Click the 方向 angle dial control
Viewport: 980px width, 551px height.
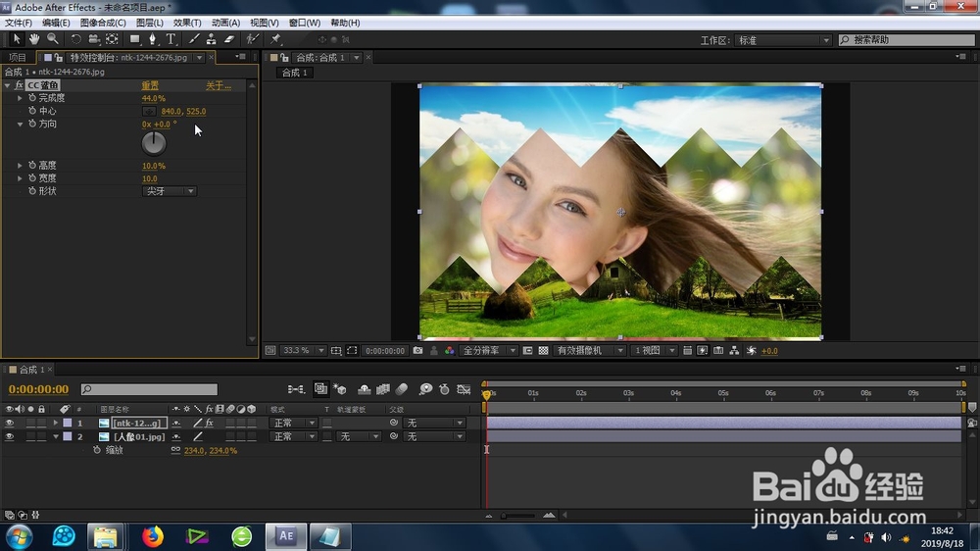154,143
